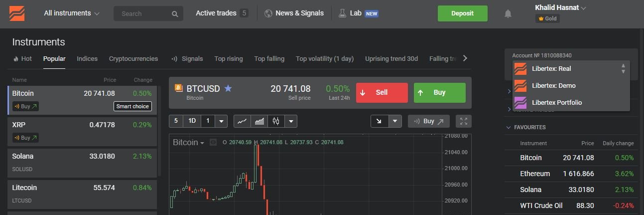Image resolution: width=644 pixels, height=215 pixels.
Task: Open Solana in favourites list
Action: coord(571,190)
